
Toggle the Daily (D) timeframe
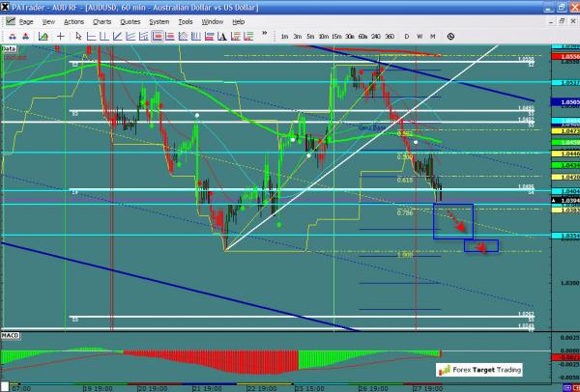pyautogui.click(x=407, y=36)
